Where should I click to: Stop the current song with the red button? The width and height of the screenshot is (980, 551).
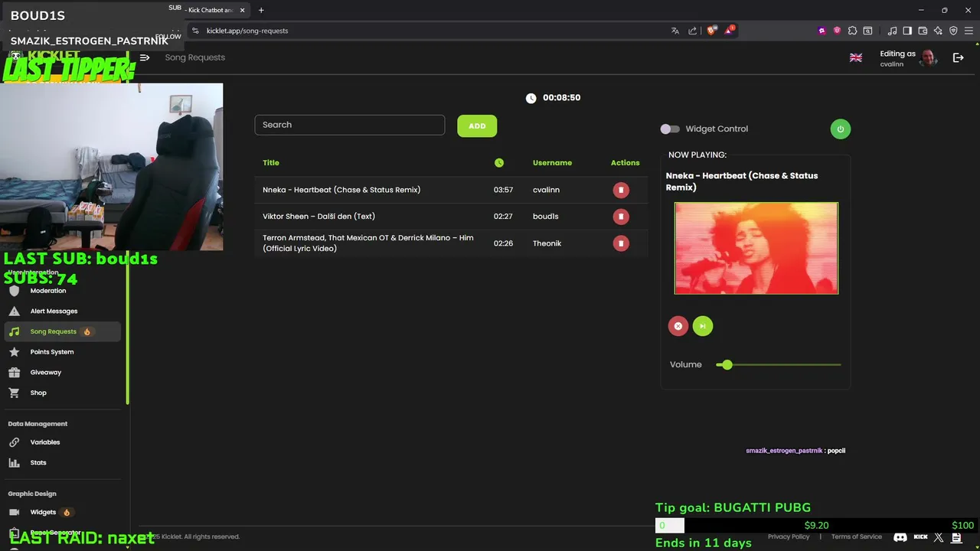click(x=678, y=326)
